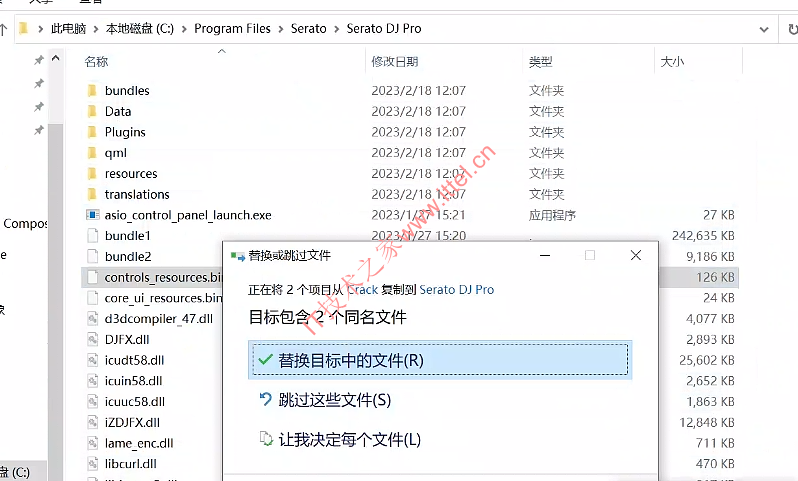Go to Program Files in breadcrumb

coord(232,29)
